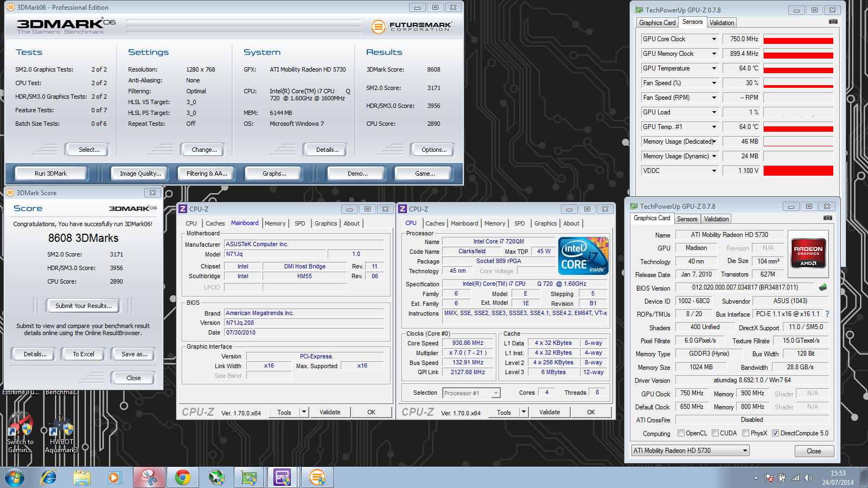Click Submit Your Results... button

tap(84, 306)
